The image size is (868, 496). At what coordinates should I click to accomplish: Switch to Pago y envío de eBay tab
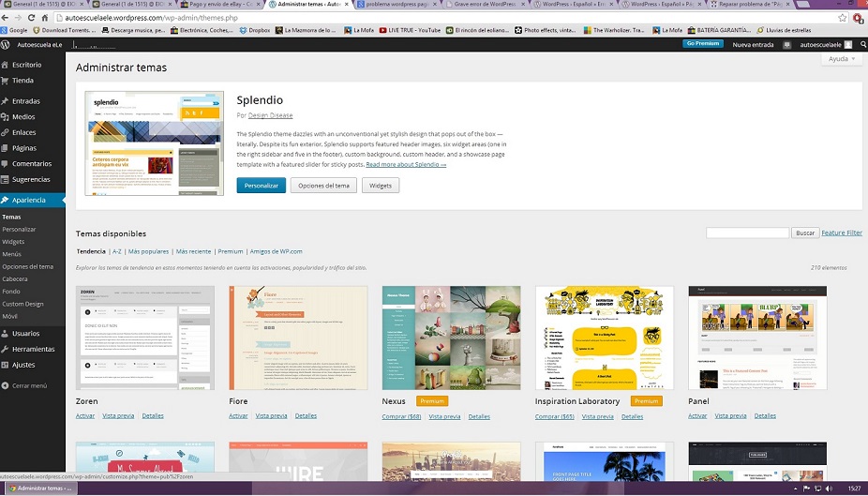tap(220, 5)
